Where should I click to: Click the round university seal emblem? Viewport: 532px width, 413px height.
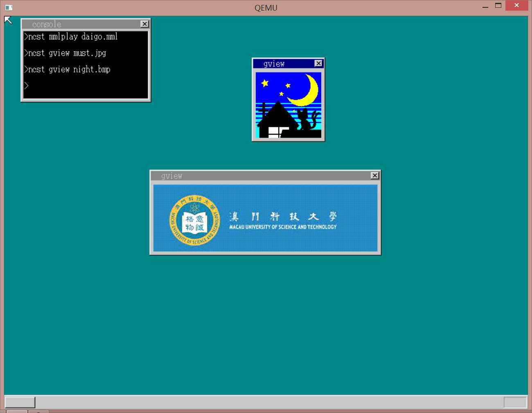(194, 220)
